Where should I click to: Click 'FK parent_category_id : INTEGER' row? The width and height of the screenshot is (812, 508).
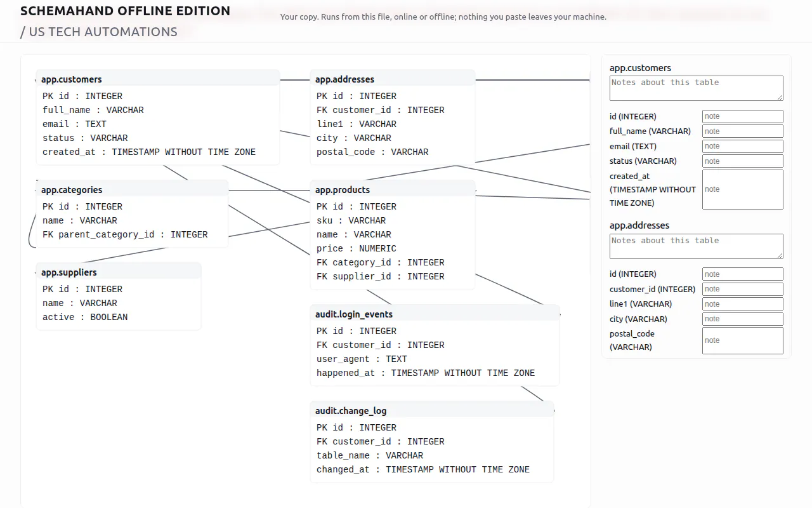tap(125, 234)
